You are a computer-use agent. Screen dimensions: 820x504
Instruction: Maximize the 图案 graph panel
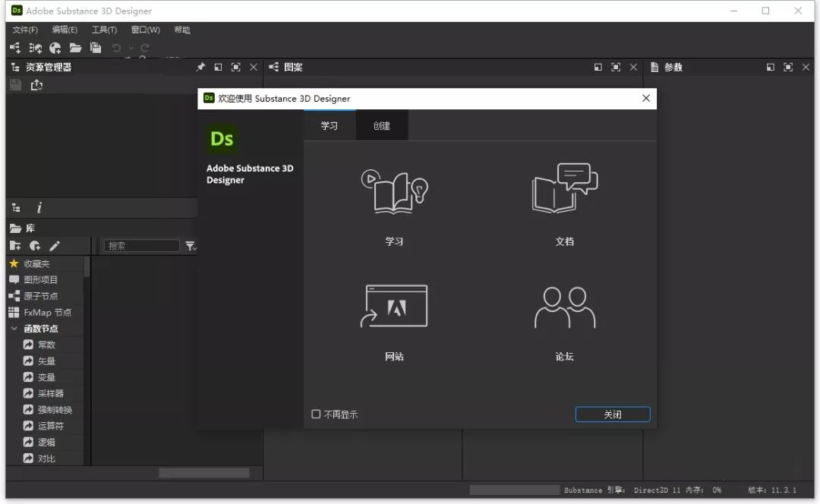click(x=616, y=67)
